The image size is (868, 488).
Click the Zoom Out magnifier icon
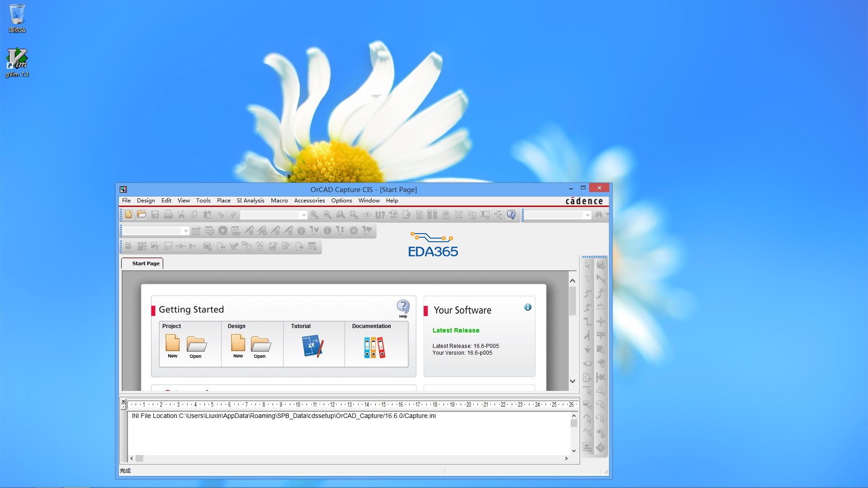pos(327,215)
